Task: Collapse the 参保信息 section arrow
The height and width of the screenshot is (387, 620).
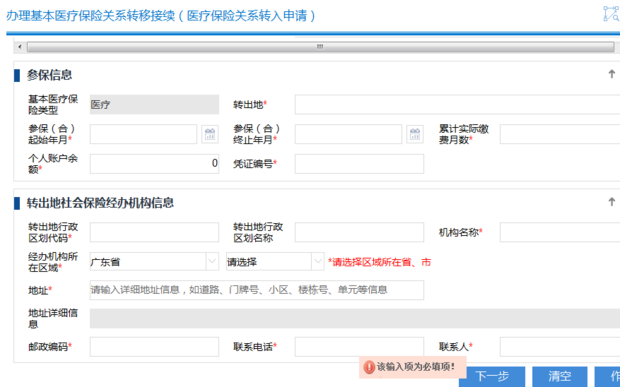Action: pos(611,74)
